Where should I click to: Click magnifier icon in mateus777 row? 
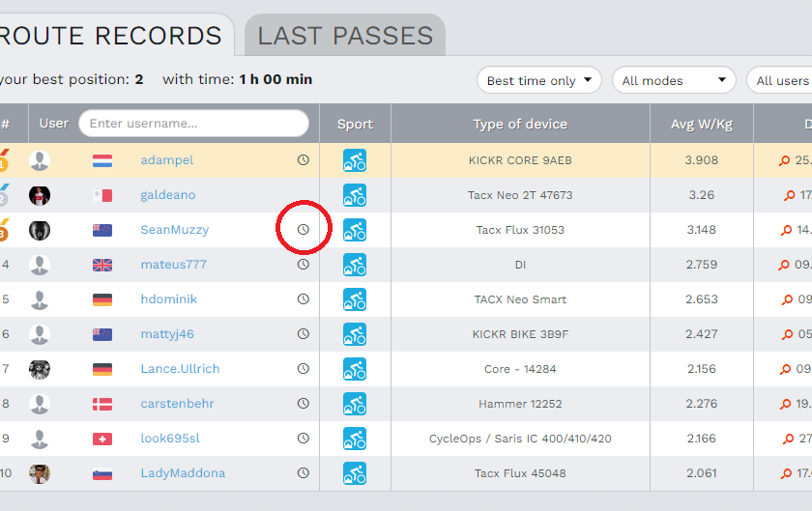tap(784, 265)
